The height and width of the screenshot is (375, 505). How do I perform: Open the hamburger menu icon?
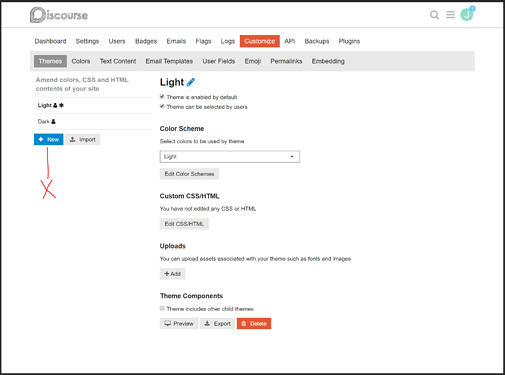point(450,15)
